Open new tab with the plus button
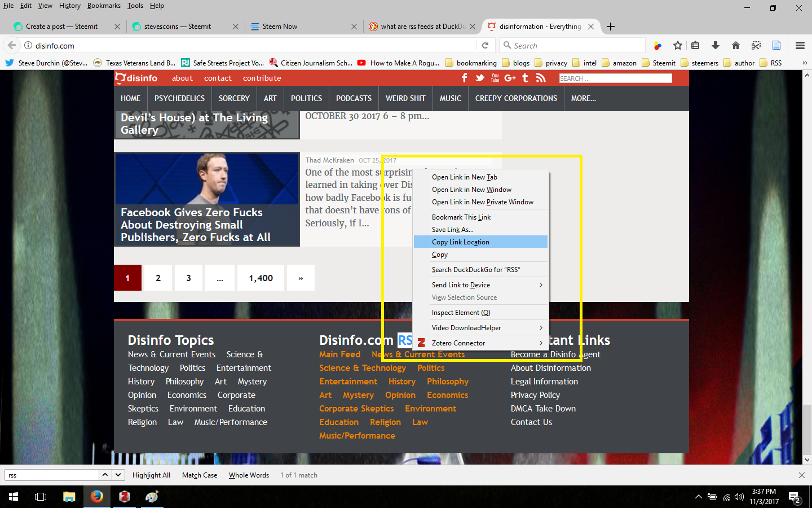812x508 pixels. click(611, 27)
